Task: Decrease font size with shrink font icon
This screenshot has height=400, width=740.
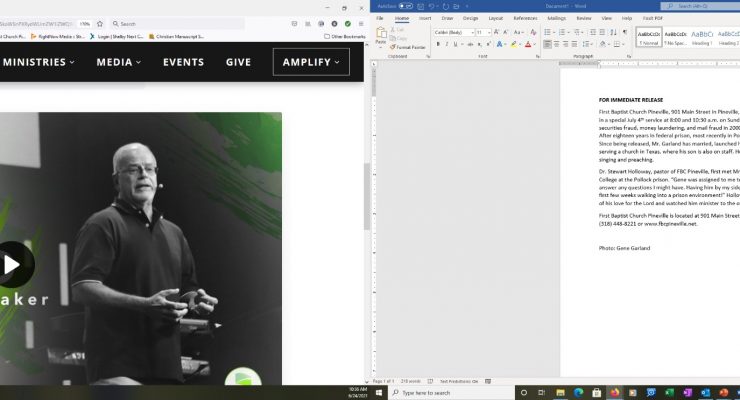Action: [505, 32]
